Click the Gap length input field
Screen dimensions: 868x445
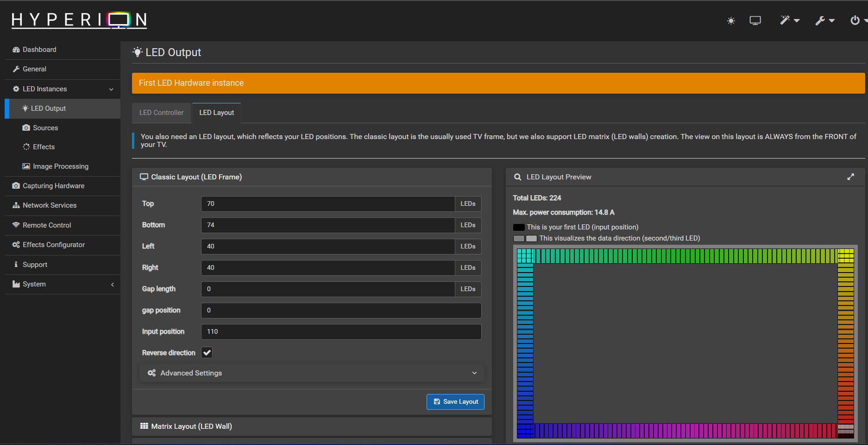(x=328, y=289)
